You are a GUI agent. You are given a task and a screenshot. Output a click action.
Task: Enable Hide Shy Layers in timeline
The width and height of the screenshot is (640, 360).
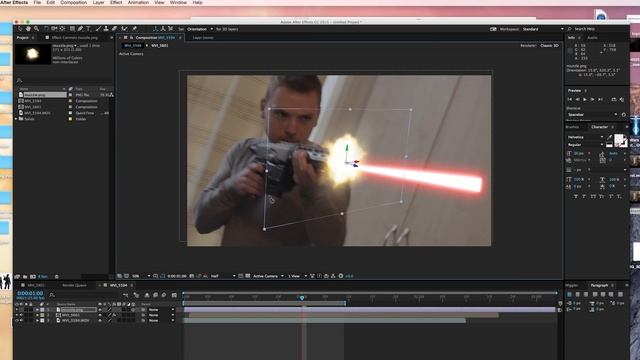coord(147,295)
